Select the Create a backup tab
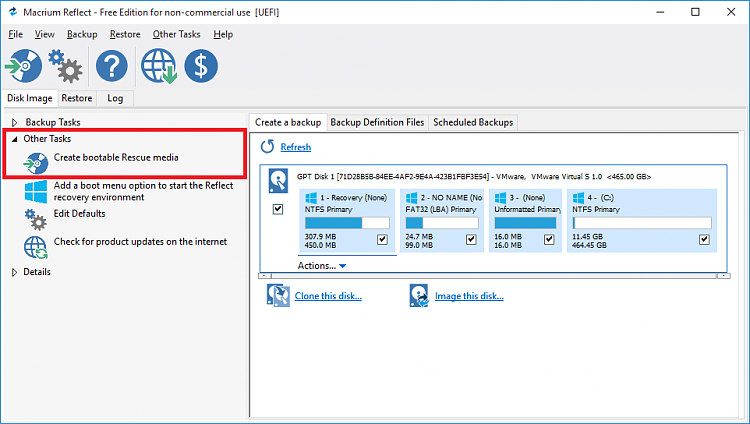The width and height of the screenshot is (750, 424). (288, 123)
